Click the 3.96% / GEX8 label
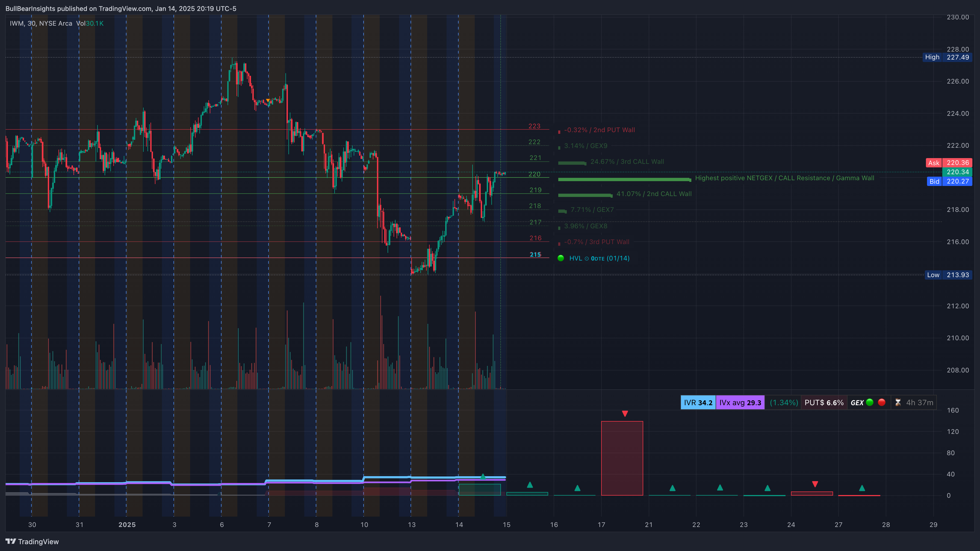Screen dimensions: 980x551 (x=586, y=226)
